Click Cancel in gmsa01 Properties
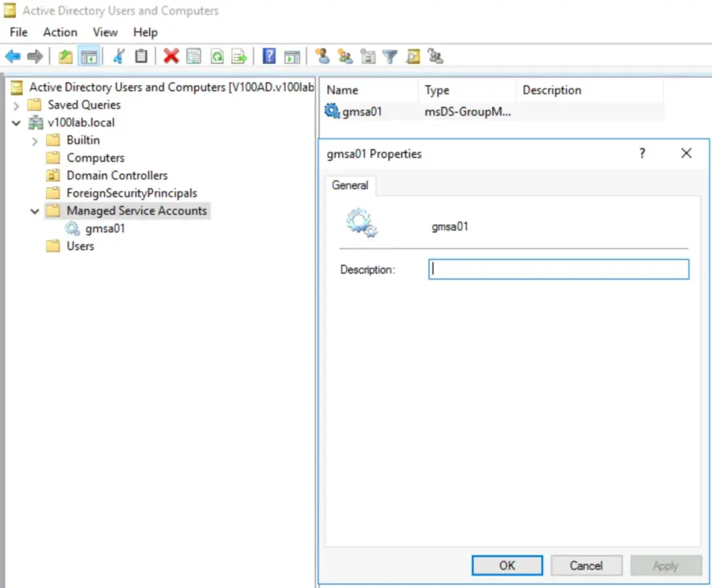The width and height of the screenshot is (712, 588). (x=586, y=566)
